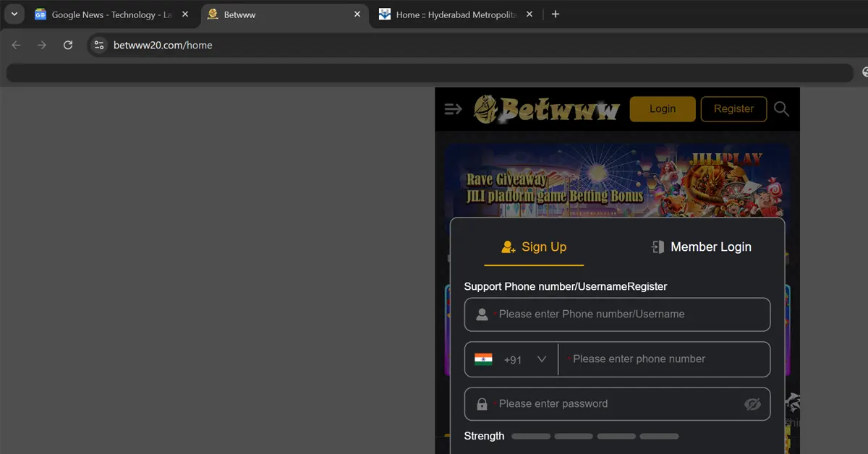Viewport: 868px width, 454px height.
Task: Toggle password visibility eye icon
Action: click(x=753, y=404)
